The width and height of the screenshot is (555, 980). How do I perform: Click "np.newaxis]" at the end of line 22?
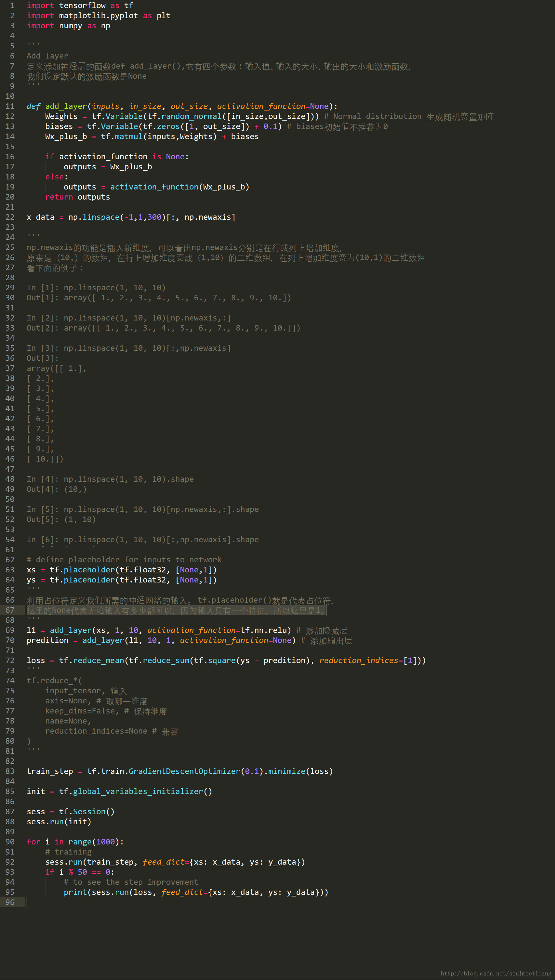pyautogui.click(x=210, y=217)
